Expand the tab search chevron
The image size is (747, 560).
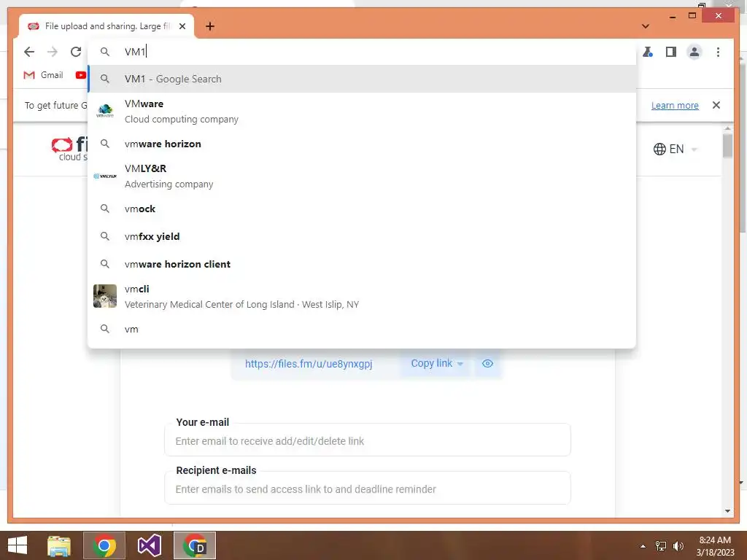pos(646,26)
